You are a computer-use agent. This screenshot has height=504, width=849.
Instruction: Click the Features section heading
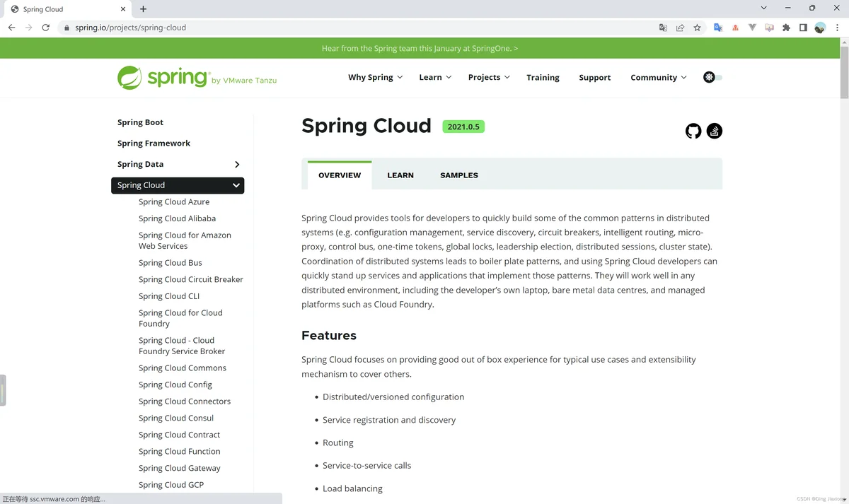329,335
